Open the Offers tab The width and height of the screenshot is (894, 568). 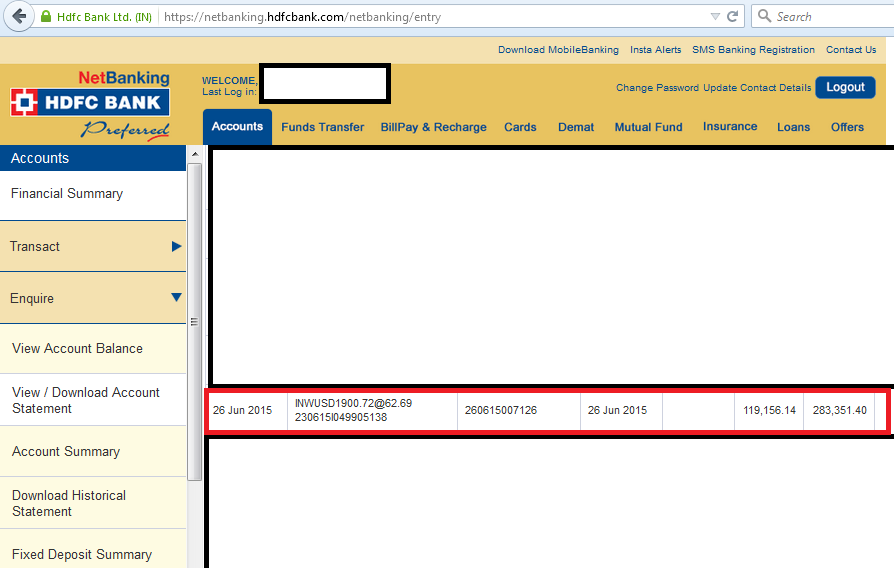[x=847, y=127]
